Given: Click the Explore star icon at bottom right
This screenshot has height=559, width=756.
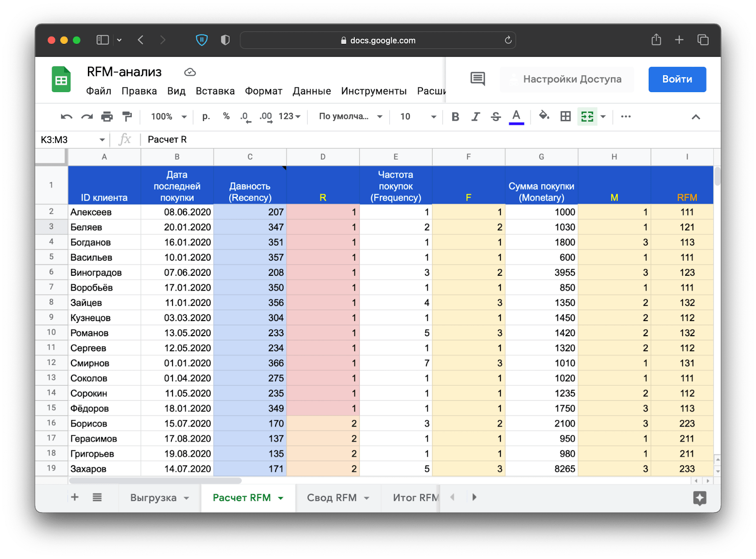Looking at the screenshot, I should pos(699,498).
